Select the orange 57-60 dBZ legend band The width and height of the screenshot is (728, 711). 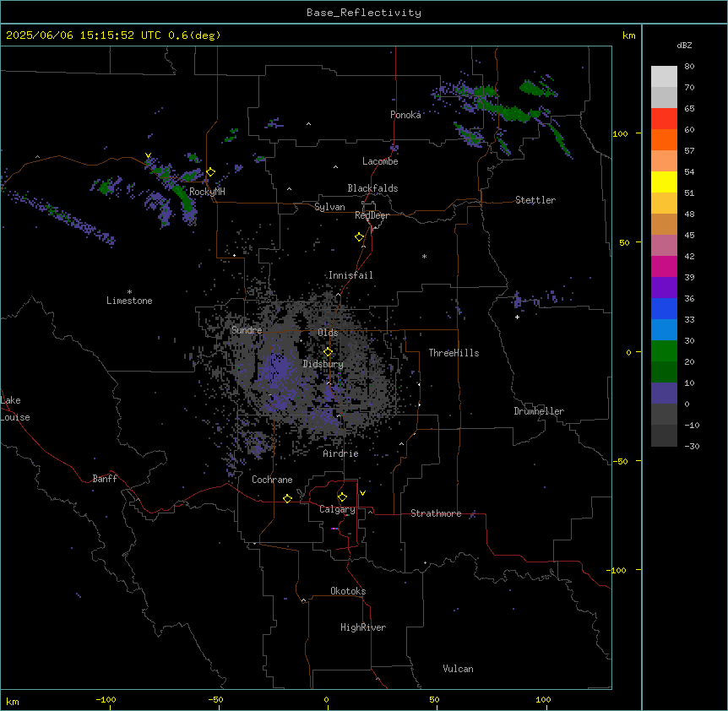[664, 140]
